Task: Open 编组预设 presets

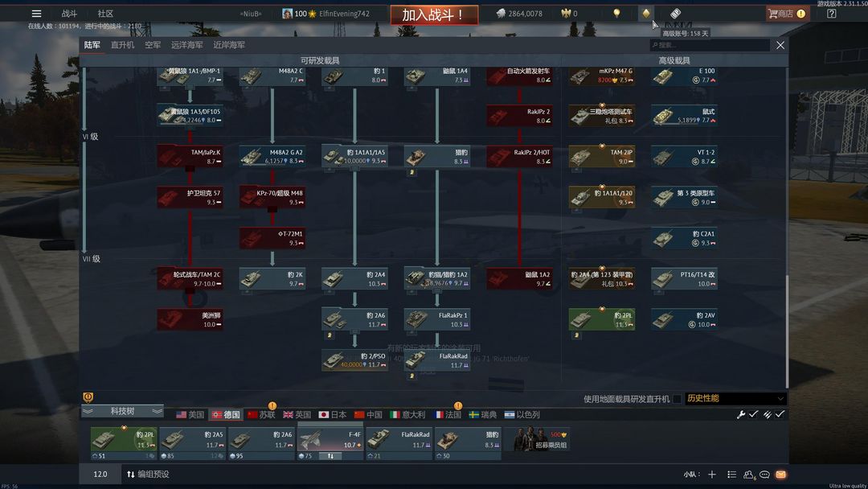Action: click(x=148, y=474)
